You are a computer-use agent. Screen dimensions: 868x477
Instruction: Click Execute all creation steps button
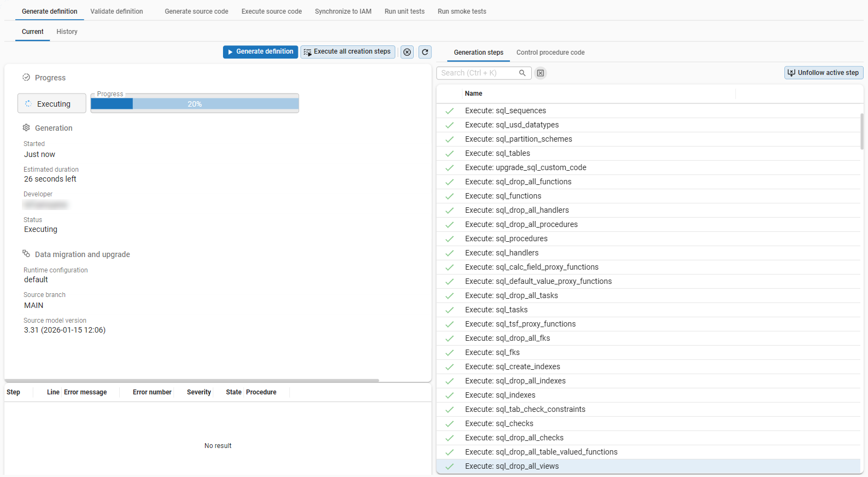(348, 52)
